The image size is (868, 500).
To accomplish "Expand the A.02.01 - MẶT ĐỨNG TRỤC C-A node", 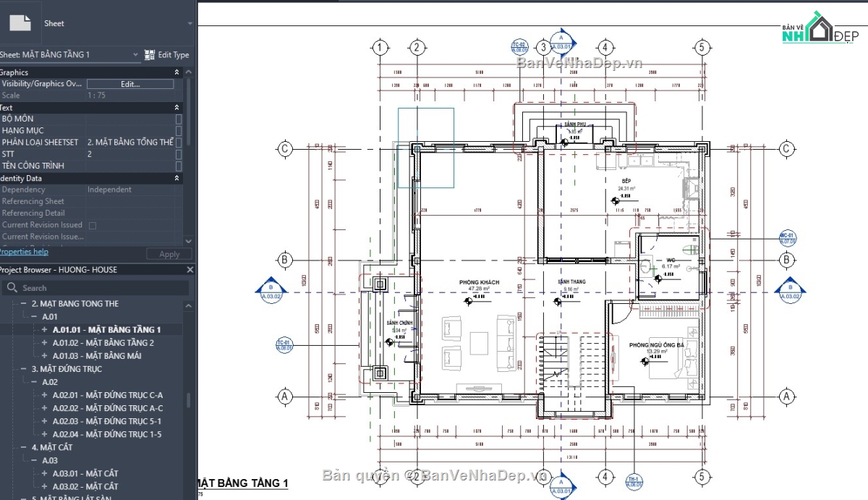I will coord(45,395).
